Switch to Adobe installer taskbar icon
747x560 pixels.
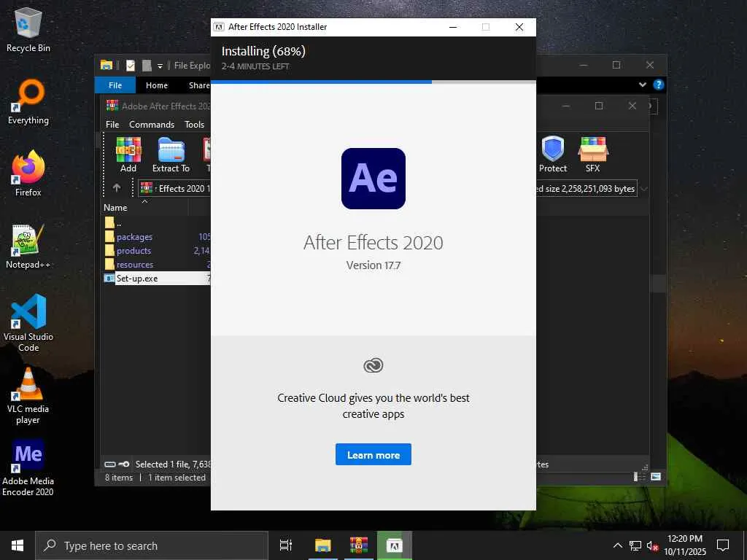click(395, 545)
